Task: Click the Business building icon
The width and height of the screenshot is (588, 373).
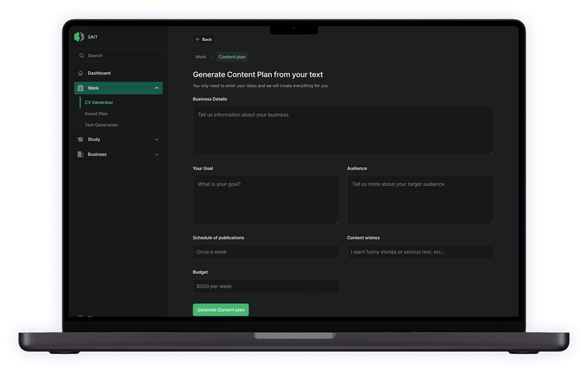Action: click(80, 154)
